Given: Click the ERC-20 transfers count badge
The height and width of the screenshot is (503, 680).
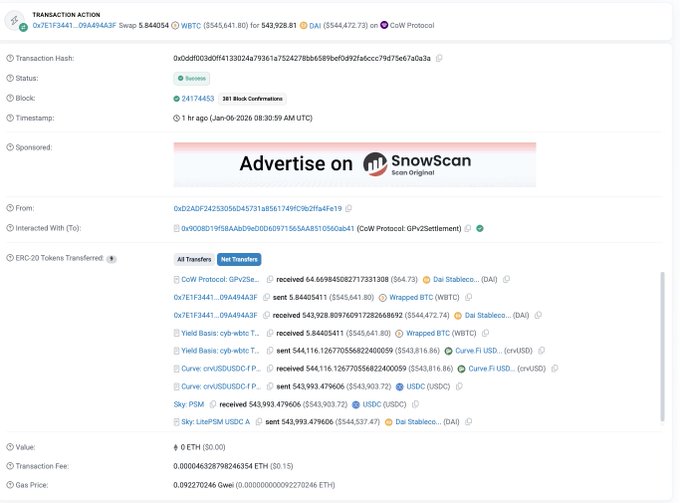Looking at the screenshot, I should (x=111, y=259).
